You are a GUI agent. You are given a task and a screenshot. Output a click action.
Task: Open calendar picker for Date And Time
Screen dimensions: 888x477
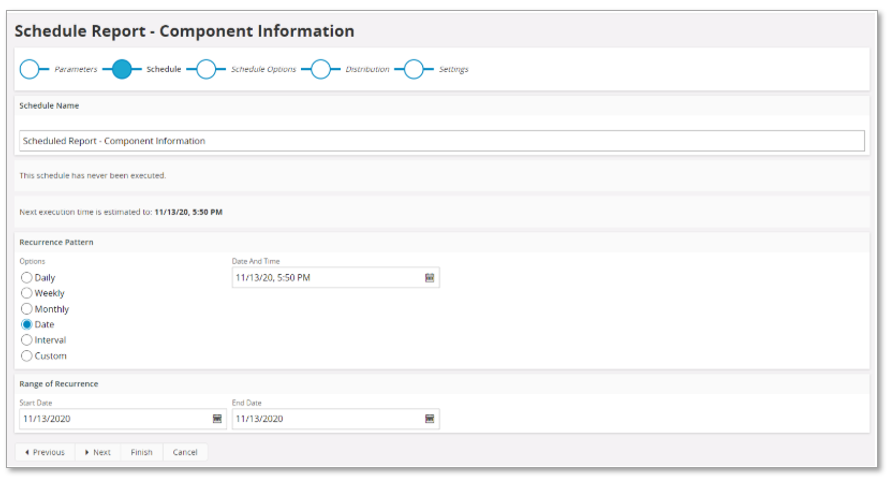pos(429,278)
